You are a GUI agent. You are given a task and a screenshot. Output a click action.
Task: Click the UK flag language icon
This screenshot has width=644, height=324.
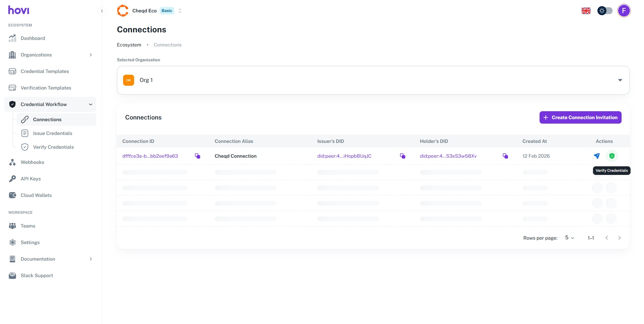pyautogui.click(x=586, y=11)
